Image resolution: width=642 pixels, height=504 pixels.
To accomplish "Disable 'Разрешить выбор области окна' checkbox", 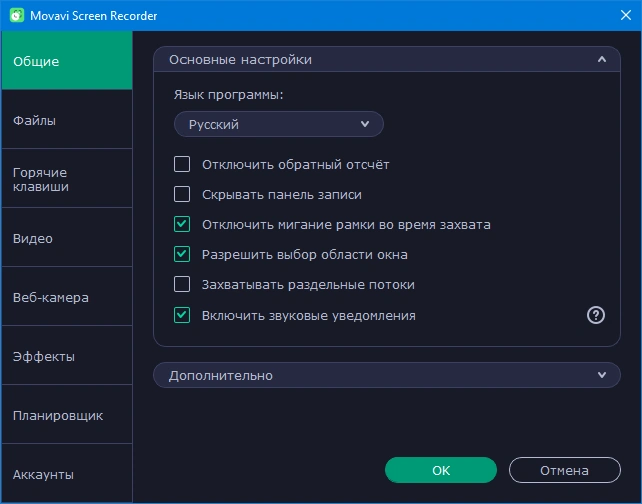I will (x=182, y=254).
